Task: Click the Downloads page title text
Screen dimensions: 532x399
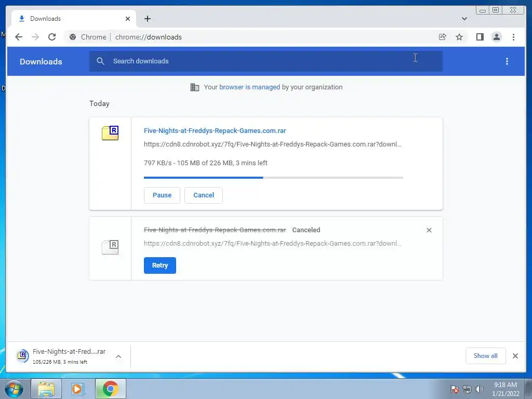Action: pos(41,61)
